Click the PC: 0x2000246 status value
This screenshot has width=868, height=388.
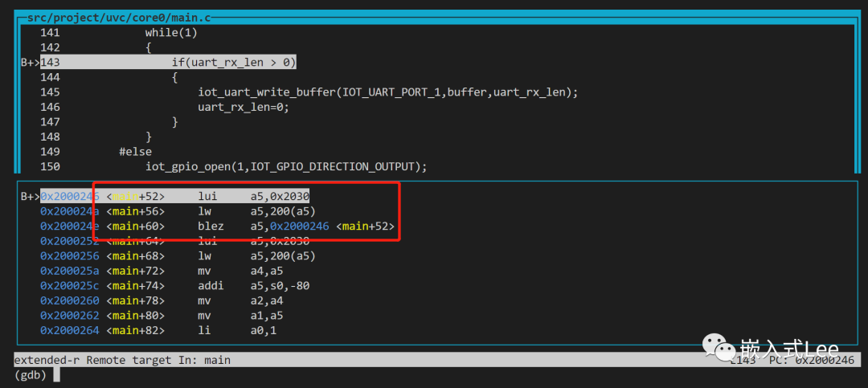point(812,361)
